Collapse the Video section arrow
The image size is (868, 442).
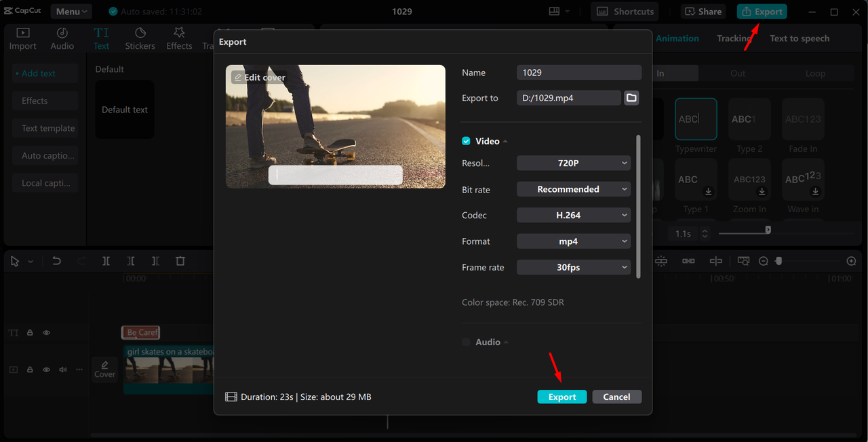coord(505,142)
